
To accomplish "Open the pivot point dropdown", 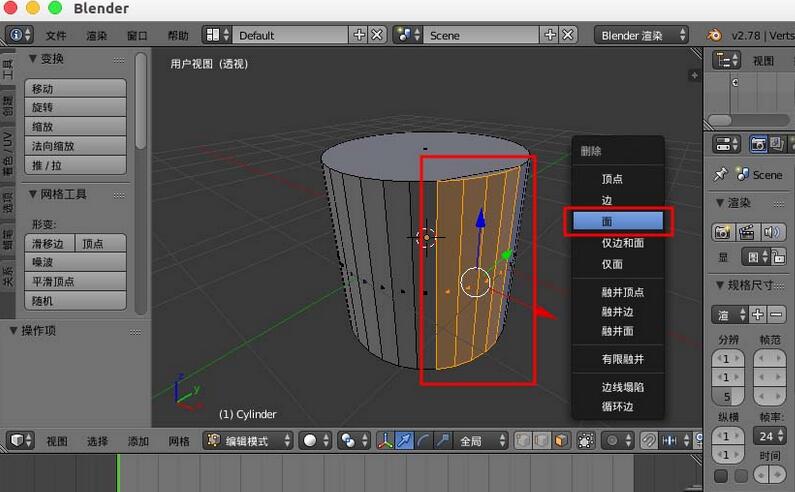I will [x=353, y=440].
